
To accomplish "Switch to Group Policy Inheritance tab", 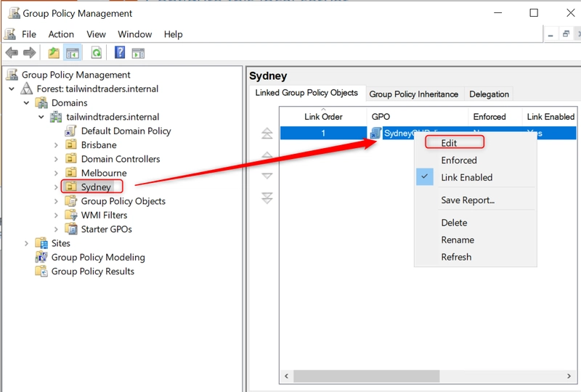I will point(413,94).
